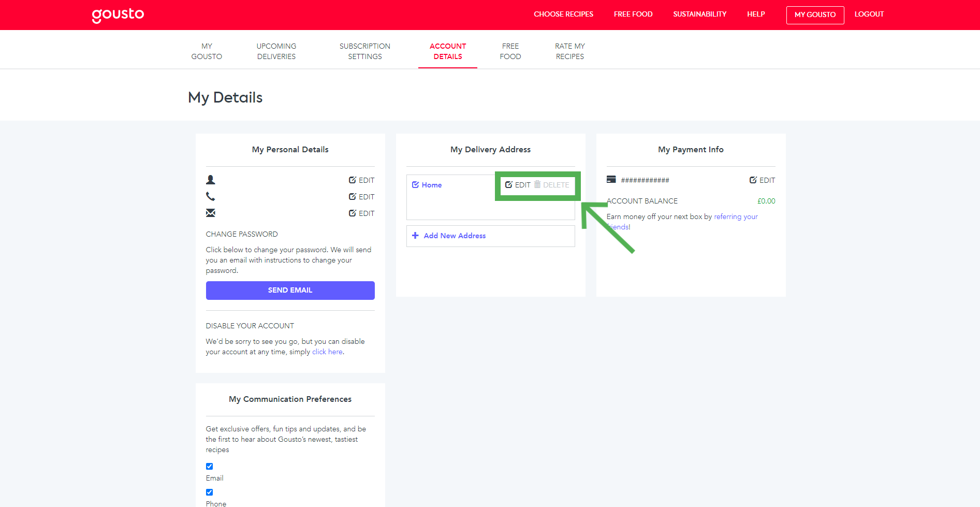The image size is (980, 507).
Task: Click 'Disable Your Account' heading
Action: click(x=250, y=326)
